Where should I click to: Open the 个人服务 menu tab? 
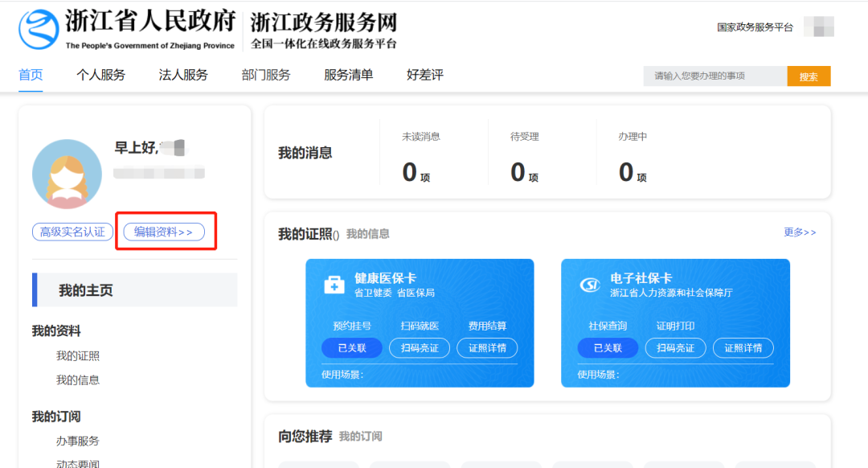tap(100, 76)
